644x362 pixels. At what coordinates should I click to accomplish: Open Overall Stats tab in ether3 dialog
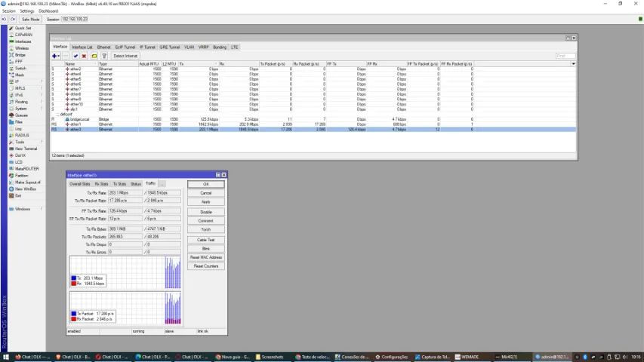coord(79,184)
